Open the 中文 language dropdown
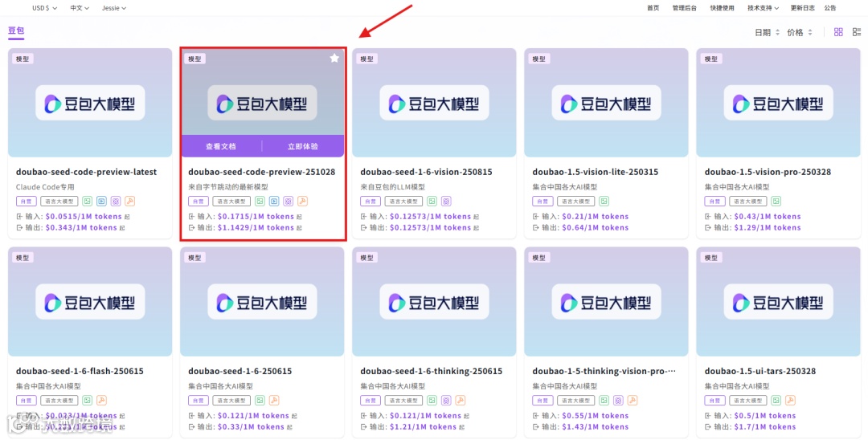 pyautogui.click(x=80, y=8)
